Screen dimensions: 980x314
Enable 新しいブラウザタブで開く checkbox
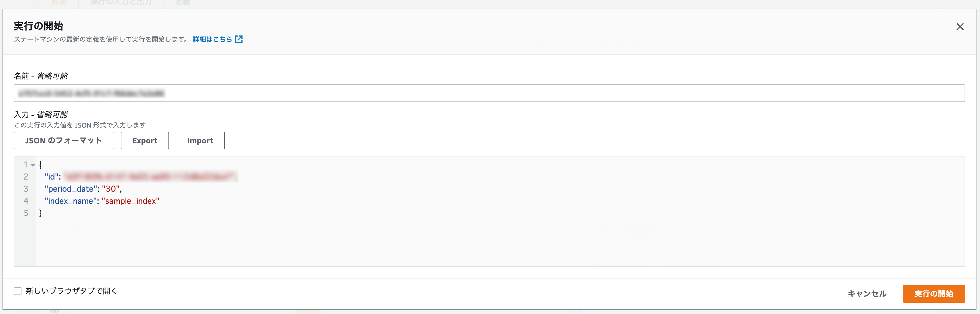18,291
